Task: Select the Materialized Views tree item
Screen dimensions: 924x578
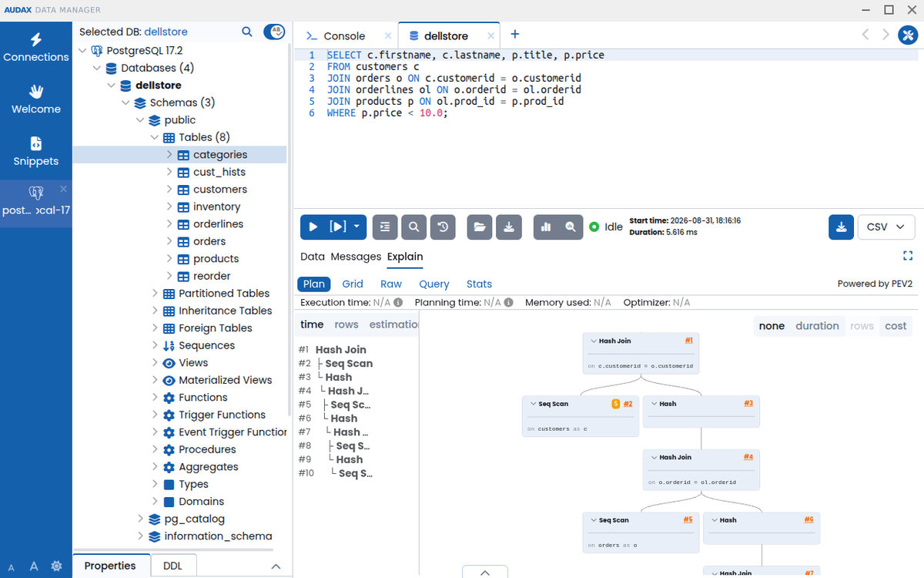Action: [x=225, y=380]
